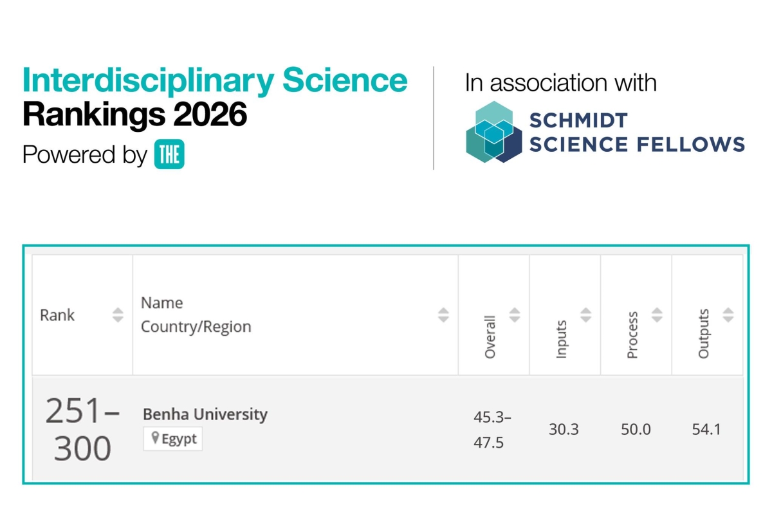772x532 pixels.
Task: Click the THE logo icon
Action: pos(170,154)
